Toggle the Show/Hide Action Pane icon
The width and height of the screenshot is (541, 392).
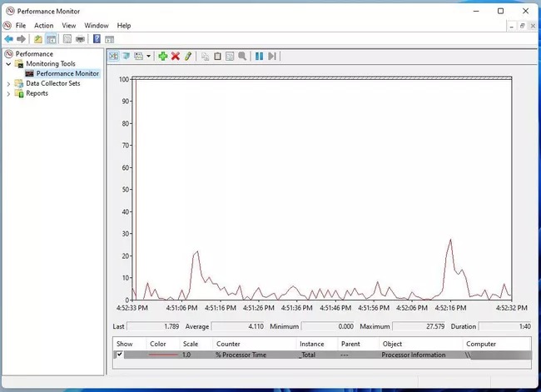coord(109,39)
